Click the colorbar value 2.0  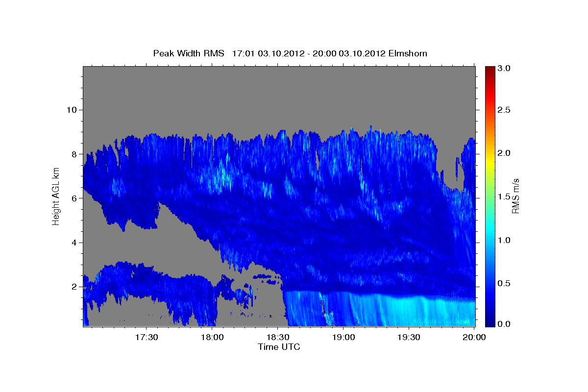tap(504, 153)
